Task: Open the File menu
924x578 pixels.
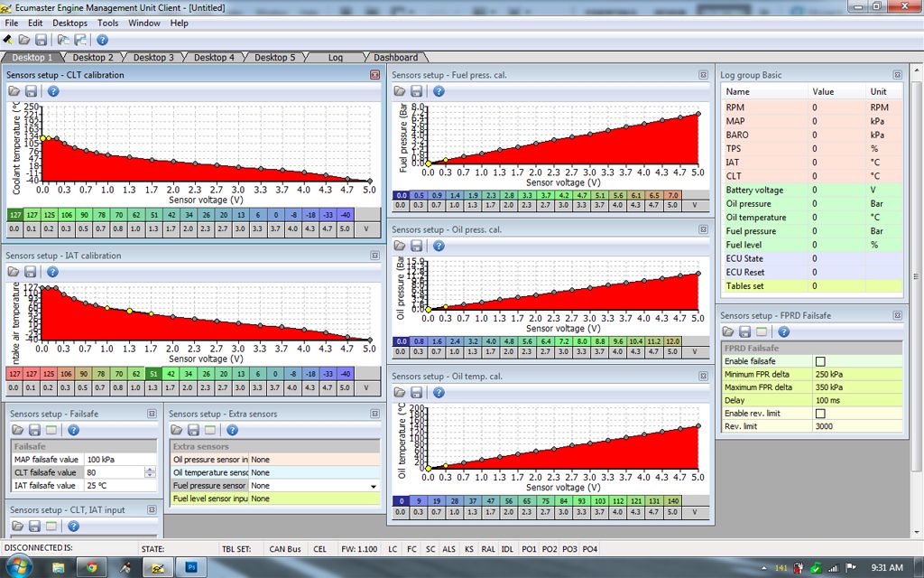Action: pyautogui.click(x=12, y=23)
